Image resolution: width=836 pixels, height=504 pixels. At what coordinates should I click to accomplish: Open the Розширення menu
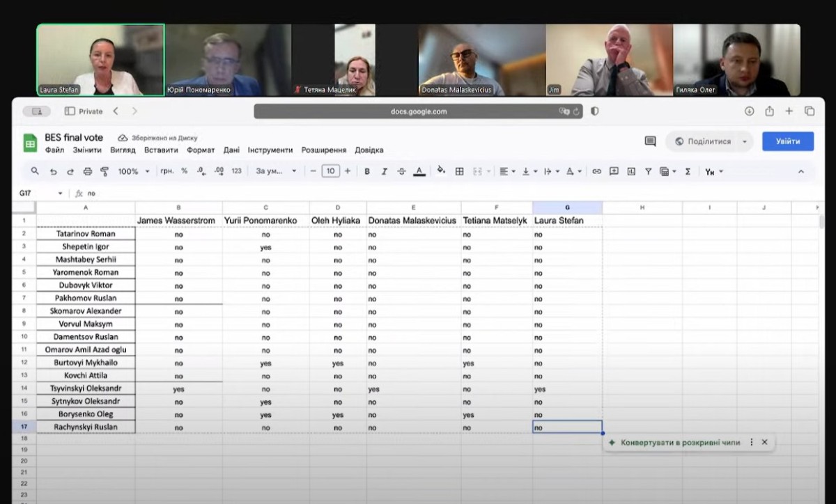point(324,150)
